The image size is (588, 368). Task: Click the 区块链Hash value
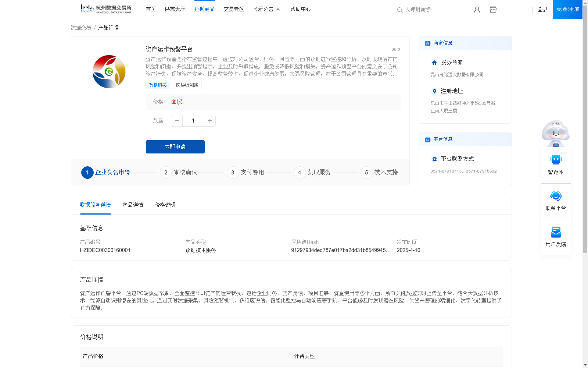click(341, 250)
